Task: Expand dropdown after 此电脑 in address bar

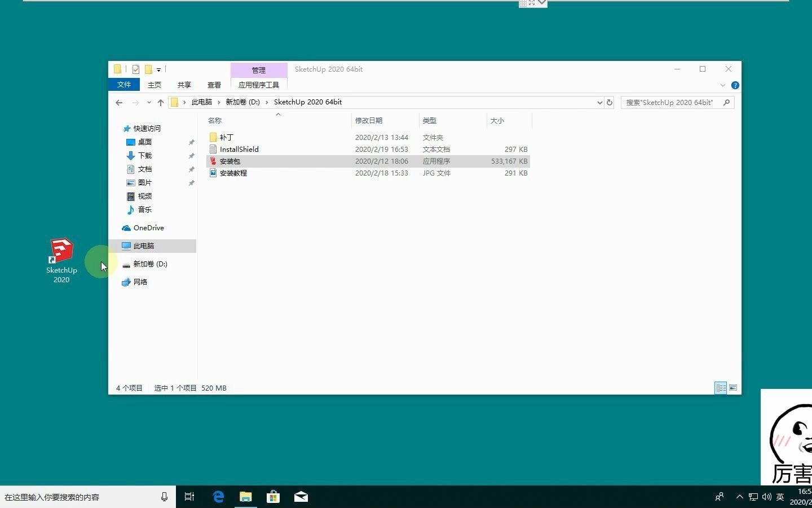Action: click(x=219, y=102)
